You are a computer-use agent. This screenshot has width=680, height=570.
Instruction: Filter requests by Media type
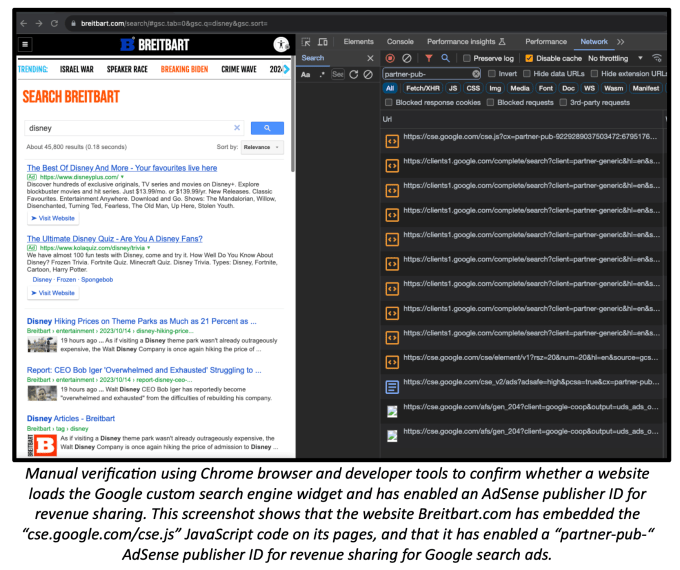point(520,88)
